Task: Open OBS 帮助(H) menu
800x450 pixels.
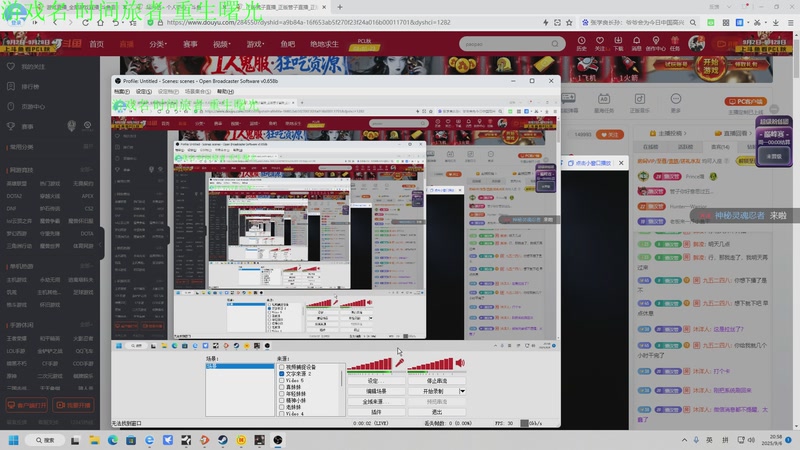Action: click(x=225, y=91)
